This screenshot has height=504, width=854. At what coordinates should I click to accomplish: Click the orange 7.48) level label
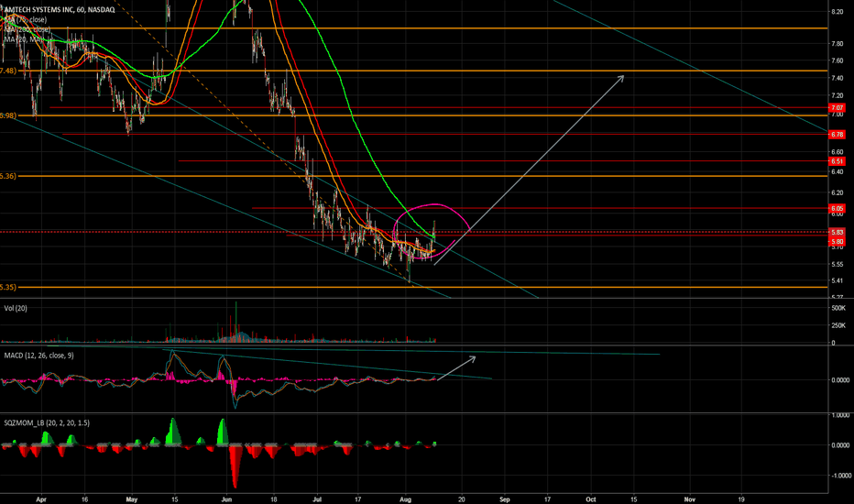tap(8, 71)
